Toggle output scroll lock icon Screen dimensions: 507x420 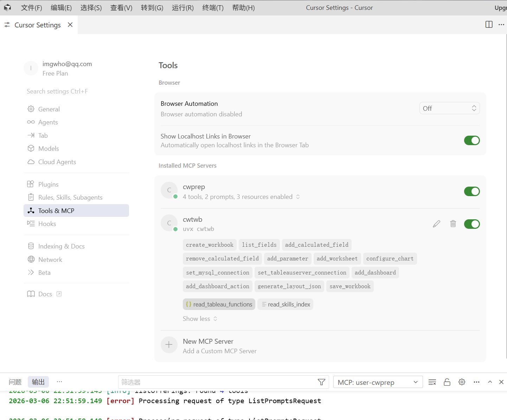(x=447, y=382)
